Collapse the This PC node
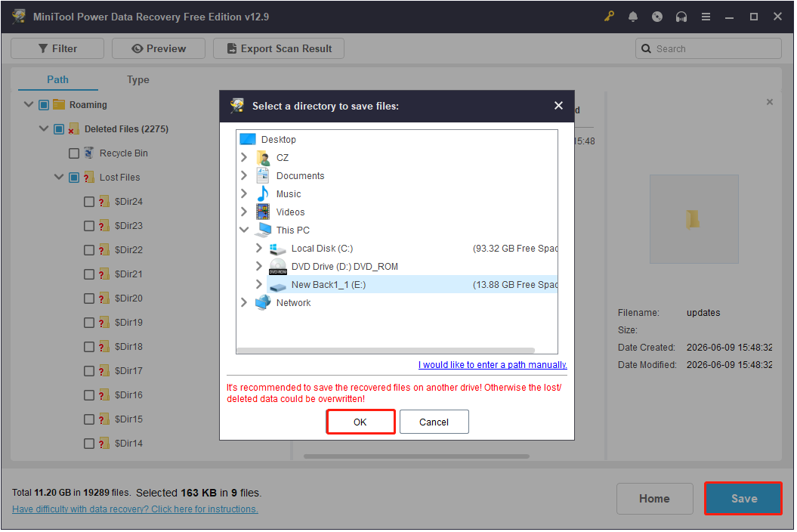797x532 pixels. [x=245, y=230]
